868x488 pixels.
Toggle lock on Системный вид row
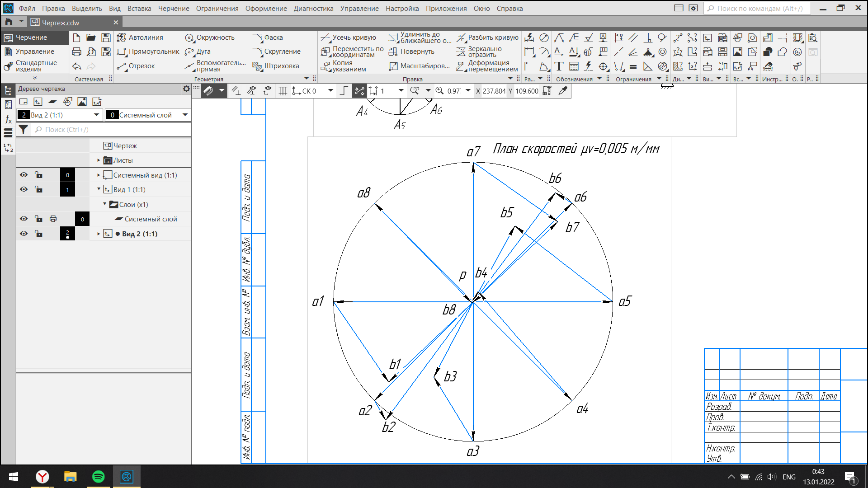pos(38,175)
